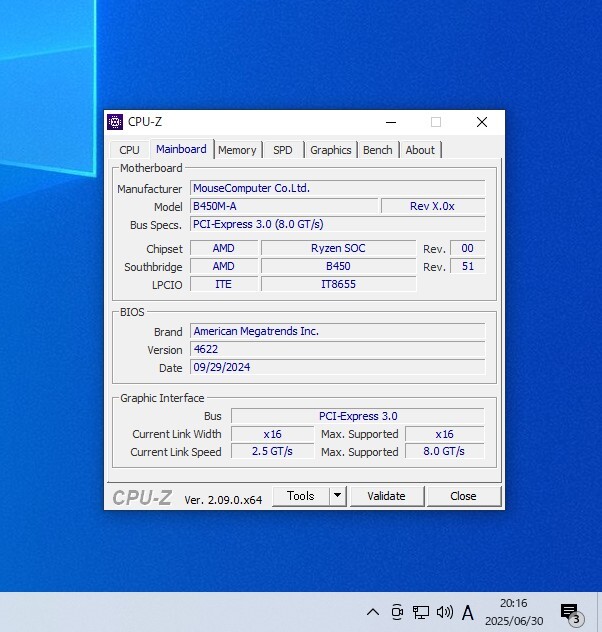602x632 pixels.
Task: Click the Max. Supported x16 link width value
Action: tap(444, 434)
